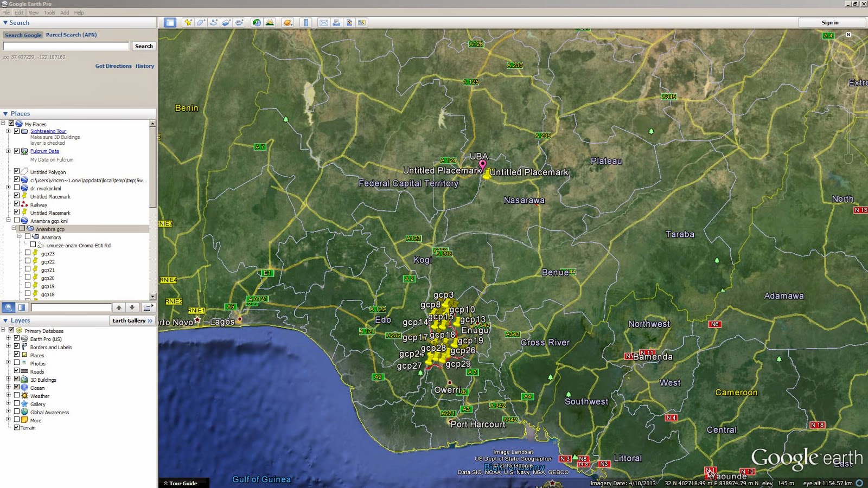Expand the Sightseeing Tour folder
Viewport: 868px width, 488px height.
click(x=9, y=131)
